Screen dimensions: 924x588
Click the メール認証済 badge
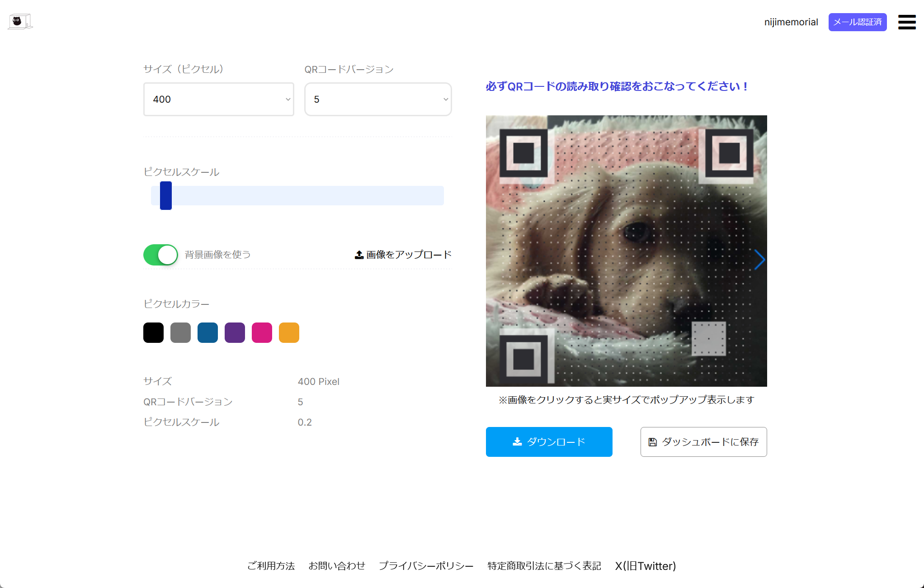click(858, 22)
